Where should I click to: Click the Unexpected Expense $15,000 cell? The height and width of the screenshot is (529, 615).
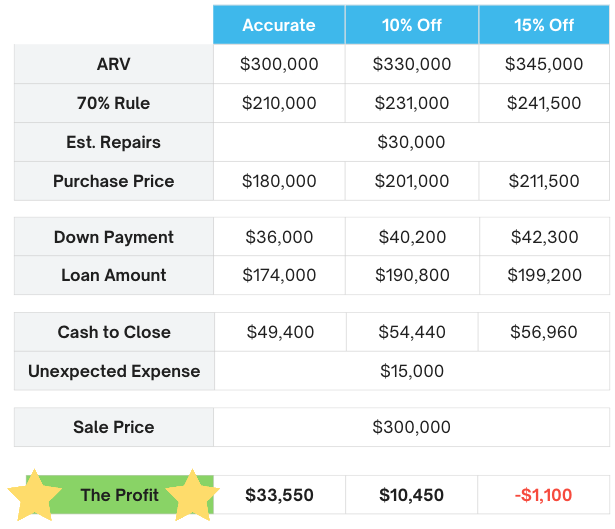pos(411,371)
